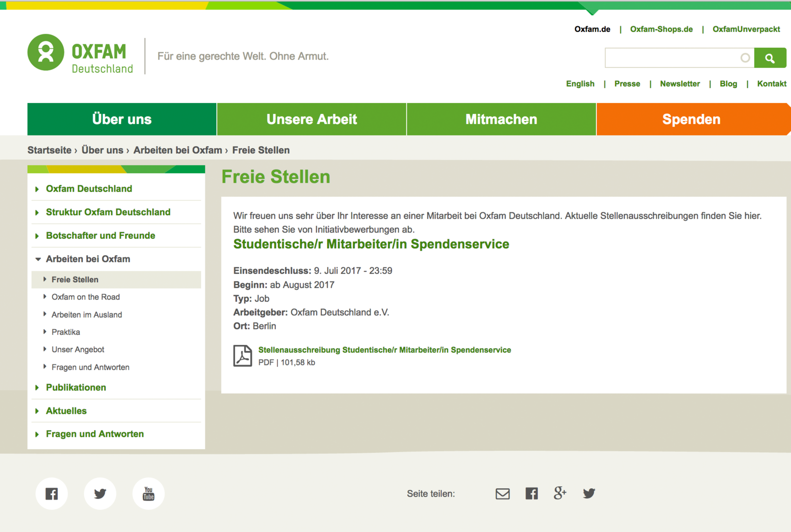This screenshot has height=532, width=791.
Task: Click Botschafter und Freunde label
Action: tap(100, 236)
